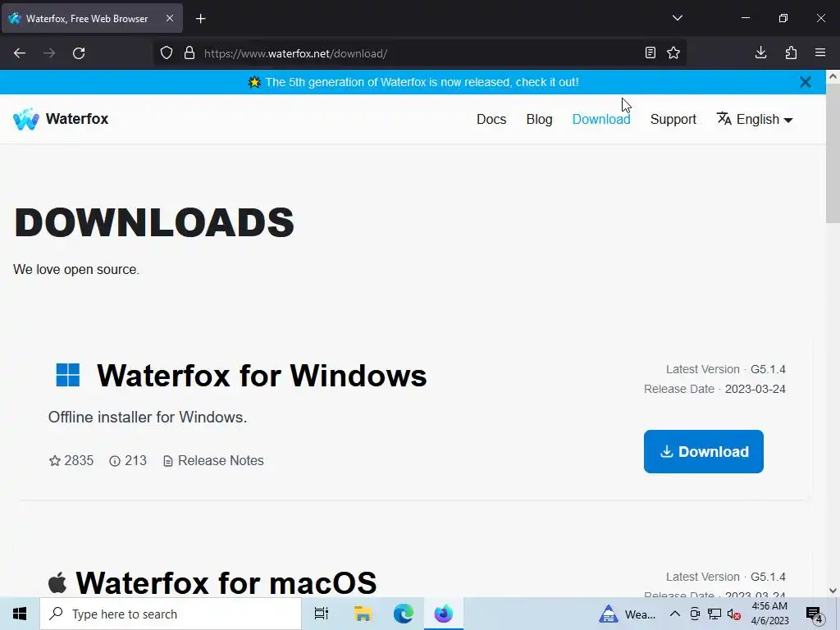This screenshot has height=630, width=840.
Task: Toggle reader view icon in address bar
Action: pyautogui.click(x=650, y=53)
